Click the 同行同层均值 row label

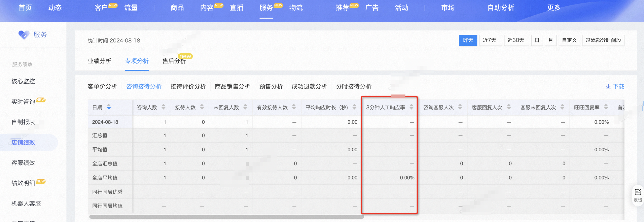107,206
